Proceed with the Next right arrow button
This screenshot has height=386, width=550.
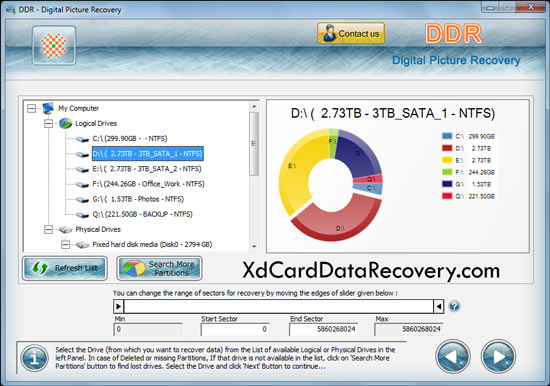point(498,357)
